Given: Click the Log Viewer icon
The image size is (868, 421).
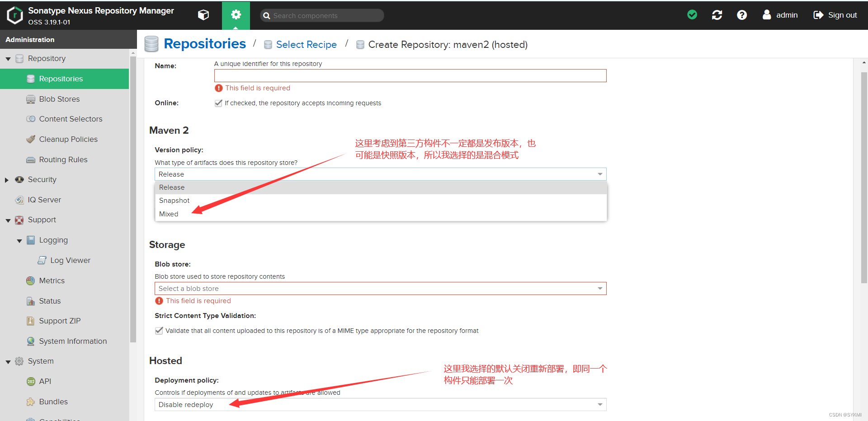Looking at the screenshot, I should tap(42, 260).
